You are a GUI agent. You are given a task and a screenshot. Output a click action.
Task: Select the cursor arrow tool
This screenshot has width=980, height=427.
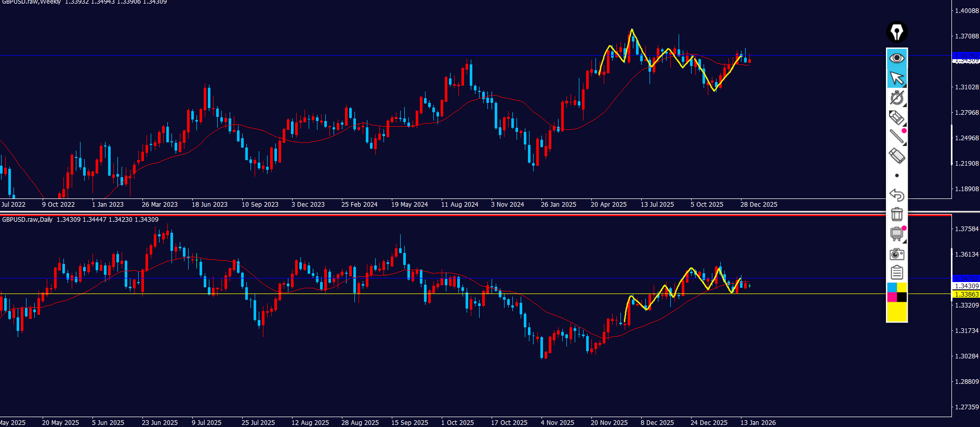pos(897,78)
